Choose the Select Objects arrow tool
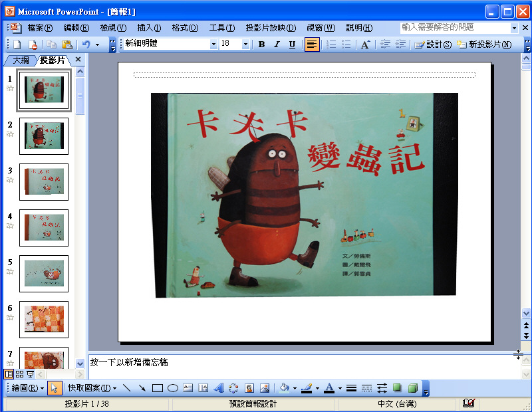Screen dimensions: 532x412 coord(55,388)
